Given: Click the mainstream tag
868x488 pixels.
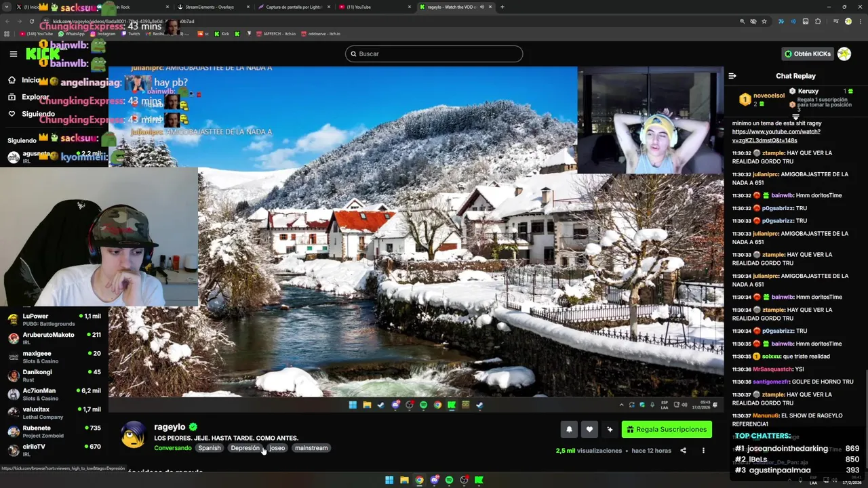Looking at the screenshot, I should coord(311,448).
